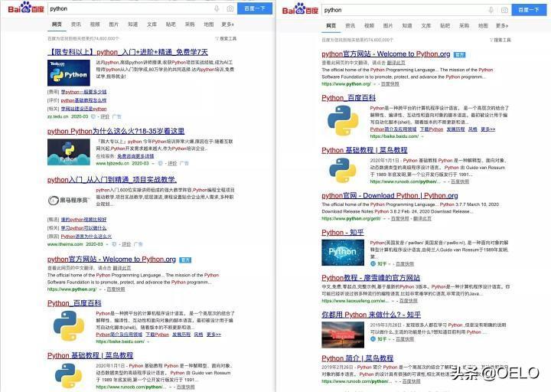Click the 官方 badge beside Python.org on left page
This screenshot has height=392, width=551.
point(185,260)
